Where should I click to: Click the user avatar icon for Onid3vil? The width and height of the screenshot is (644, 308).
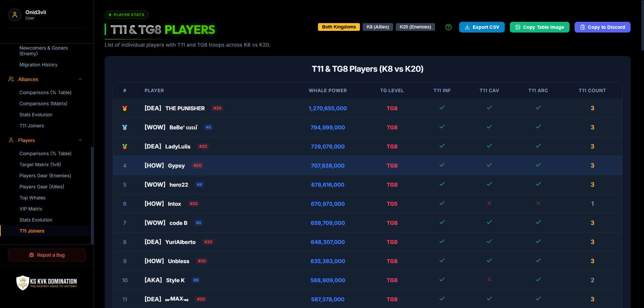tap(15, 15)
